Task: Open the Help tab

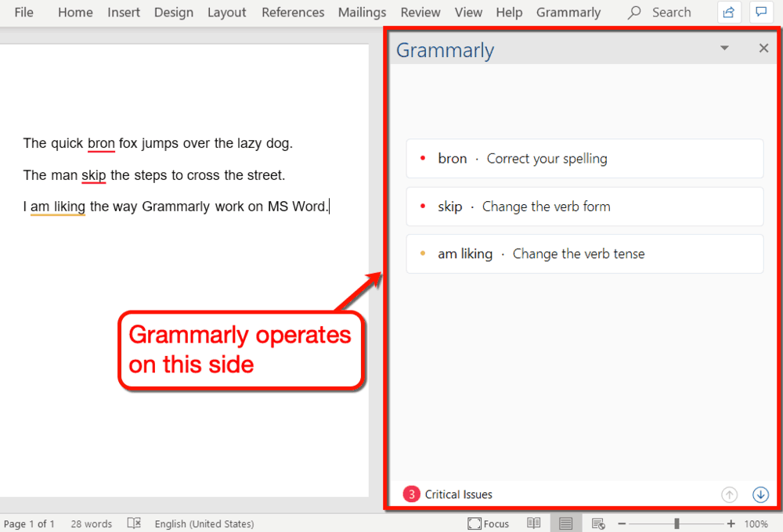Action: click(x=509, y=12)
